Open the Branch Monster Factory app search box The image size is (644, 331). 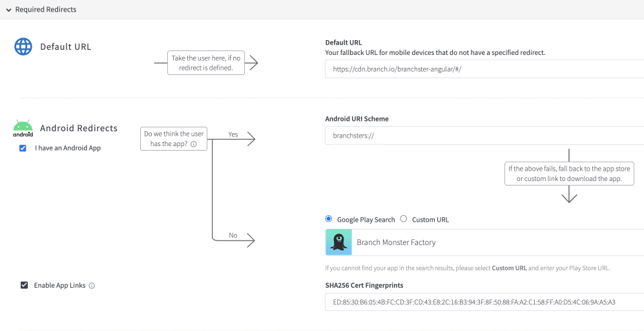pyautogui.click(x=497, y=242)
